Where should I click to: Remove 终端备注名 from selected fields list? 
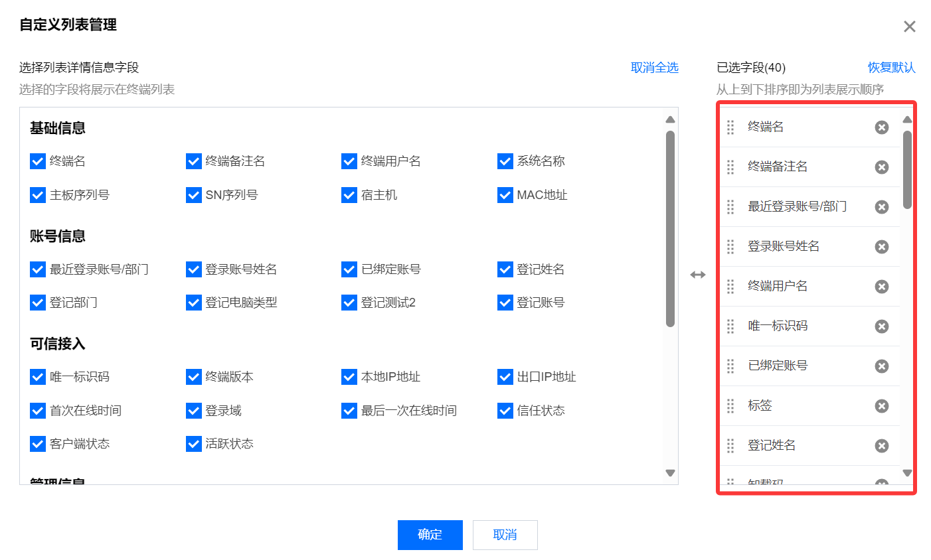[881, 167]
